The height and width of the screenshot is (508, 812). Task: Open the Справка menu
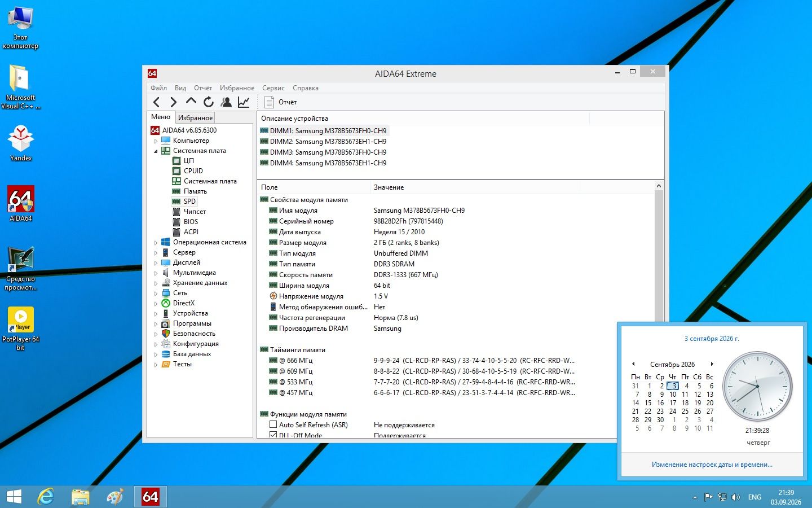pyautogui.click(x=306, y=88)
